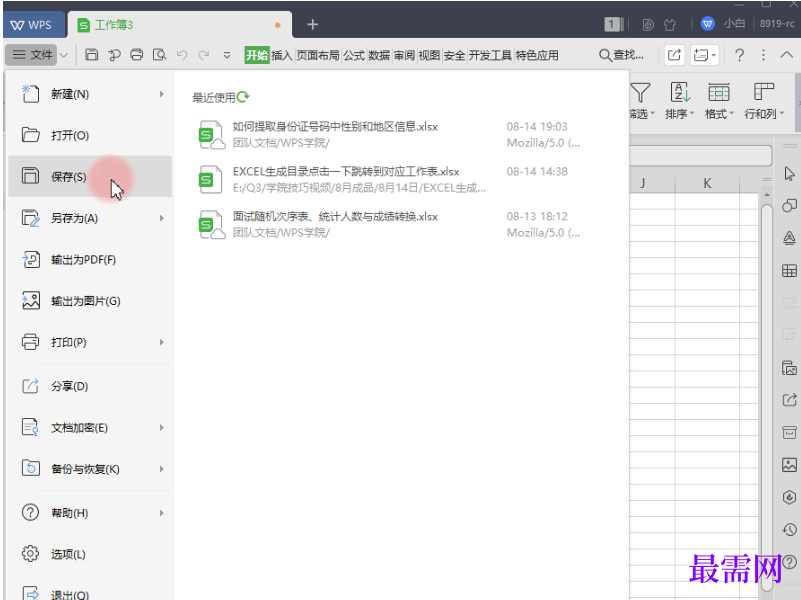The image size is (801, 600).
Task: Switch to the 开始 ribbon tab
Action: (256, 55)
